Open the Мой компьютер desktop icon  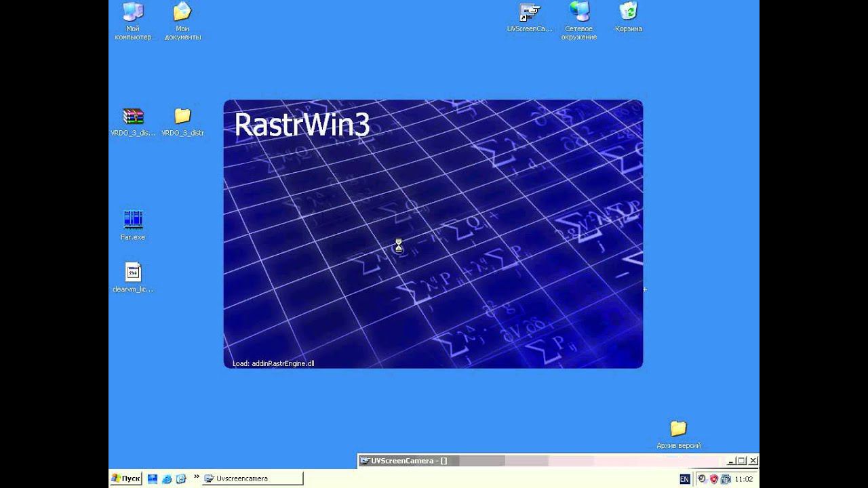coord(133,20)
